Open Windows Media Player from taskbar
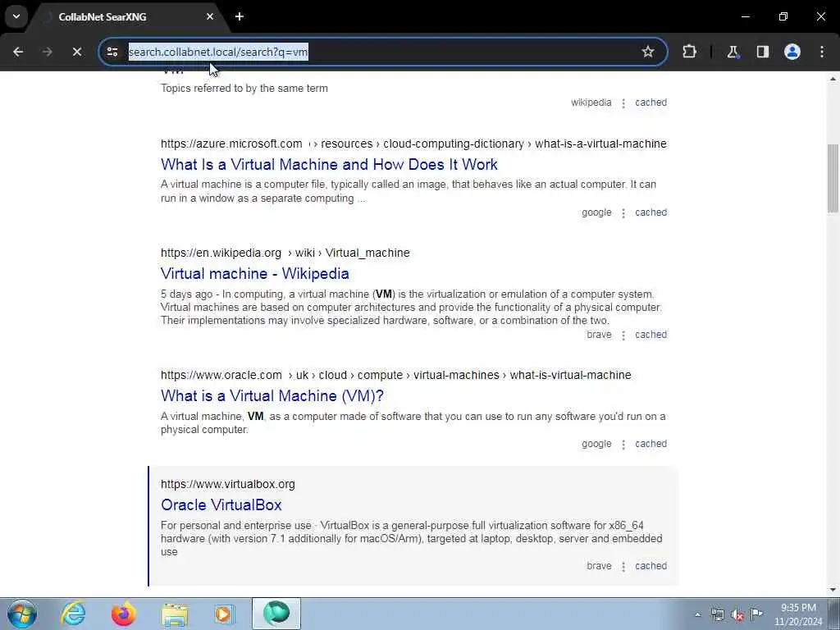 [225, 614]
